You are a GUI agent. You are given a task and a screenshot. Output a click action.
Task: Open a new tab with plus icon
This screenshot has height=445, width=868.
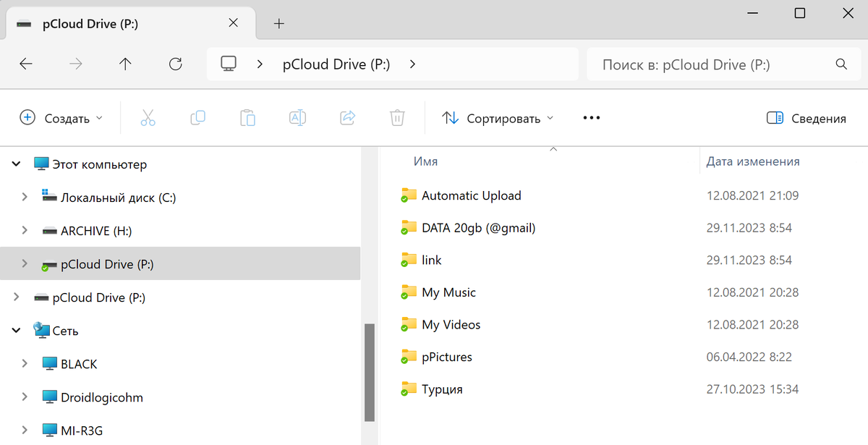point(279,23)
